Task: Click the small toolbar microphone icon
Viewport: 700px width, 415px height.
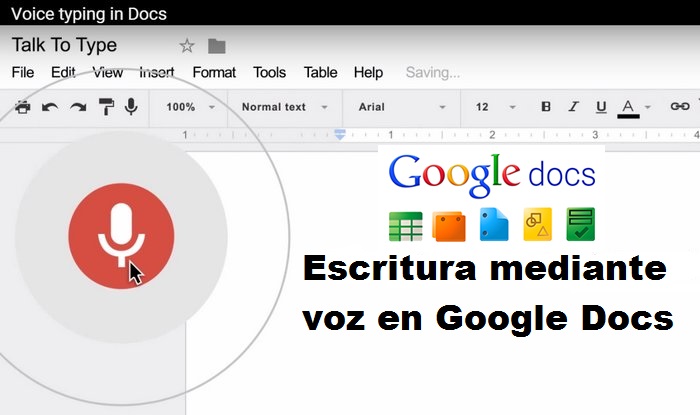Action: (131, 107)
